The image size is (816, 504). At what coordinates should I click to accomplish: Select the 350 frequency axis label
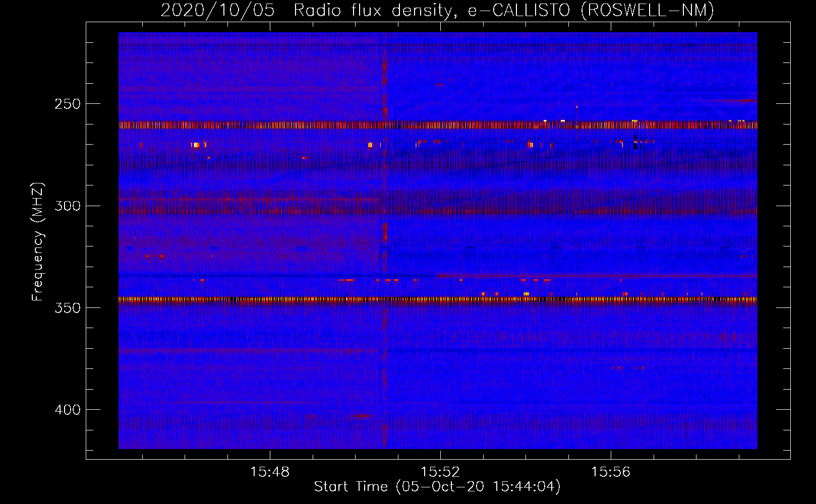(68, 308)
